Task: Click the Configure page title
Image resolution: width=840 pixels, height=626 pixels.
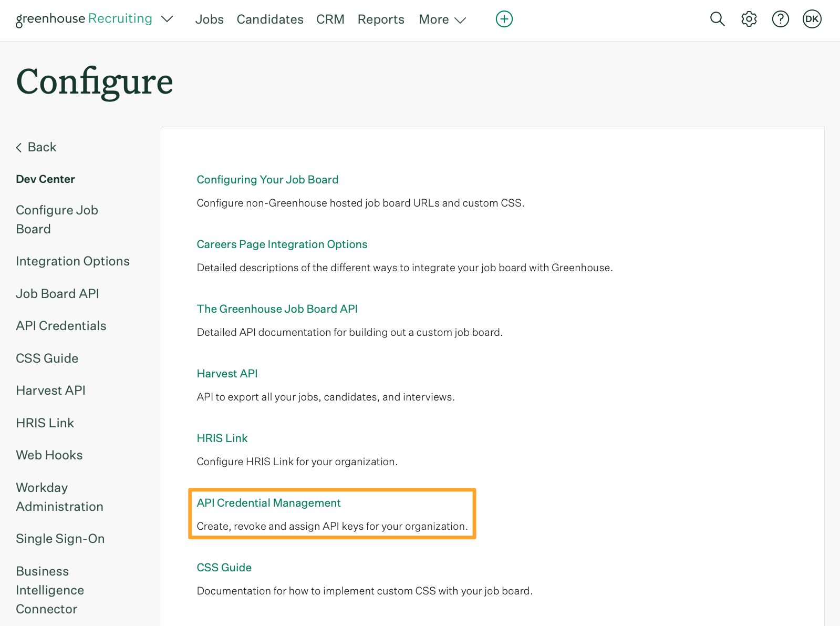Action: [95, 82]
